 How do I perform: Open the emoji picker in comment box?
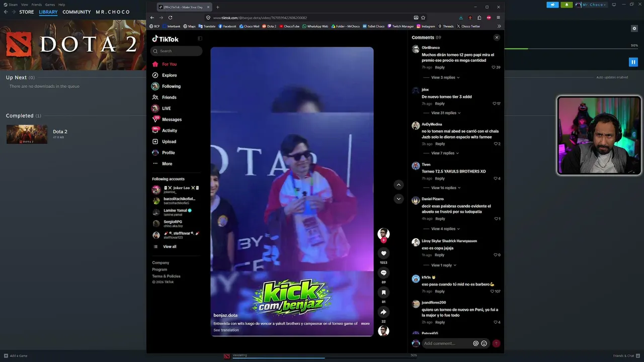point(484,343)
